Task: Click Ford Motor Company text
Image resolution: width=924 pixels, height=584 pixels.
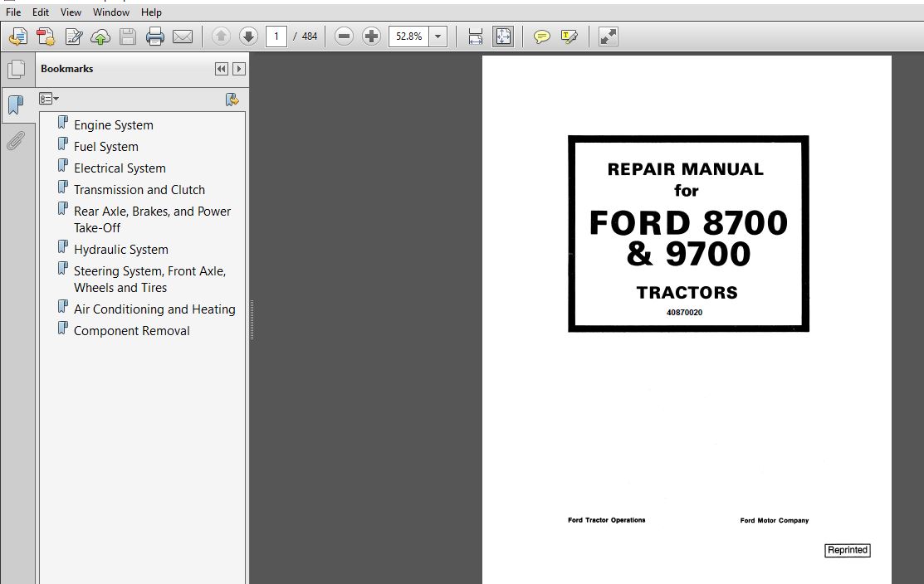Action: pyautogui.click(x=775, y=520)
